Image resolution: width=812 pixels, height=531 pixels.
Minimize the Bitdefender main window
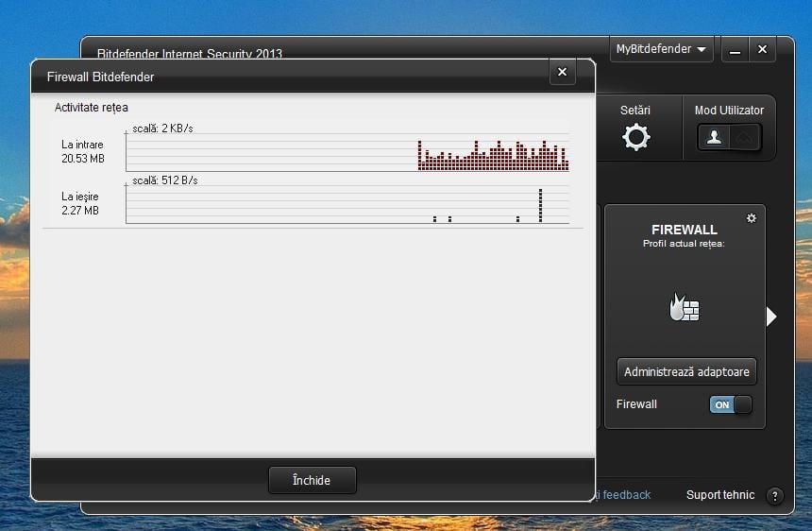pos(735,50)
